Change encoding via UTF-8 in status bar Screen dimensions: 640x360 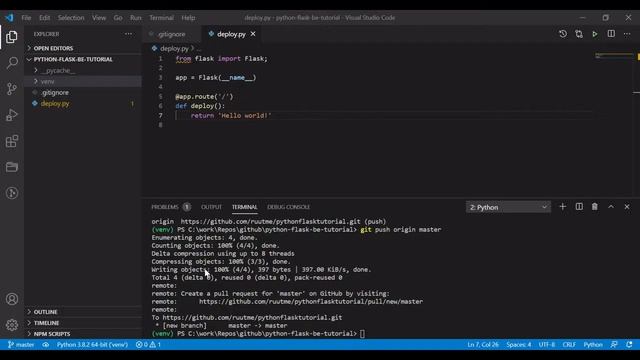click(x=547, y=344)
